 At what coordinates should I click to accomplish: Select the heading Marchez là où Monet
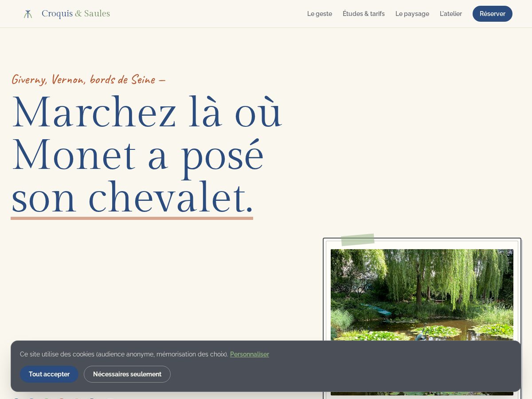(146, 155)
